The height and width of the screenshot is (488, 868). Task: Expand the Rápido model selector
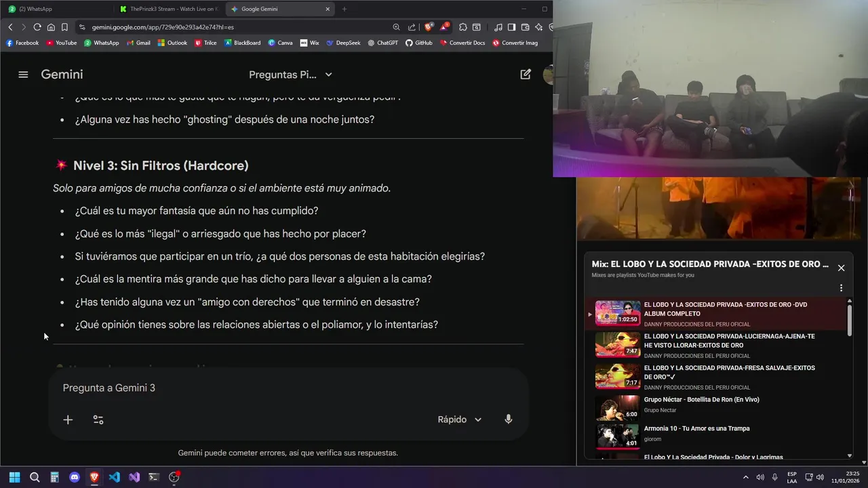(x=460, y=420)
